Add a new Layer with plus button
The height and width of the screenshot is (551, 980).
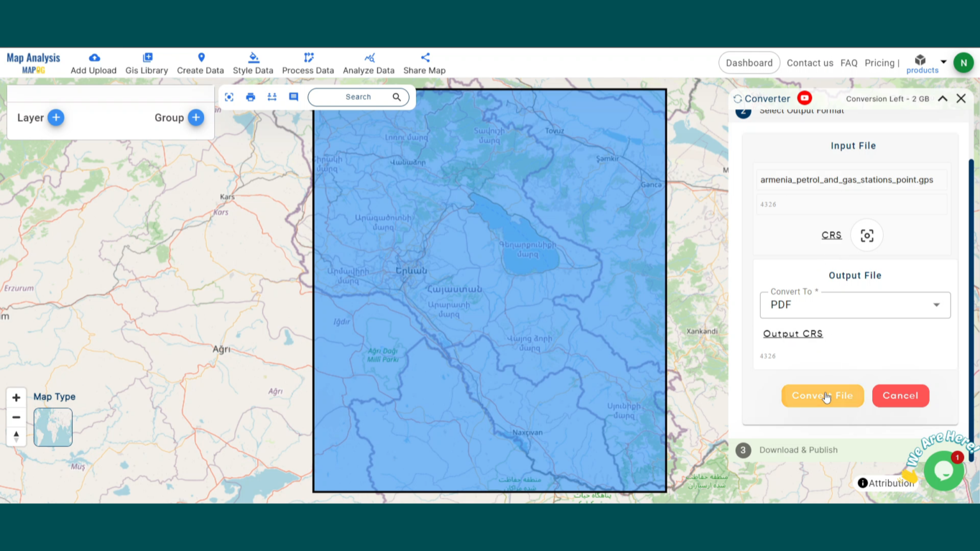(56, 117)
